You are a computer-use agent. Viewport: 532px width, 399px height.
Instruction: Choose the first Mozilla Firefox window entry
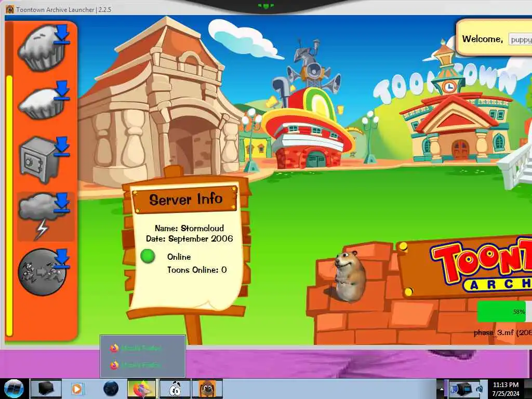(x=142, y=348)
